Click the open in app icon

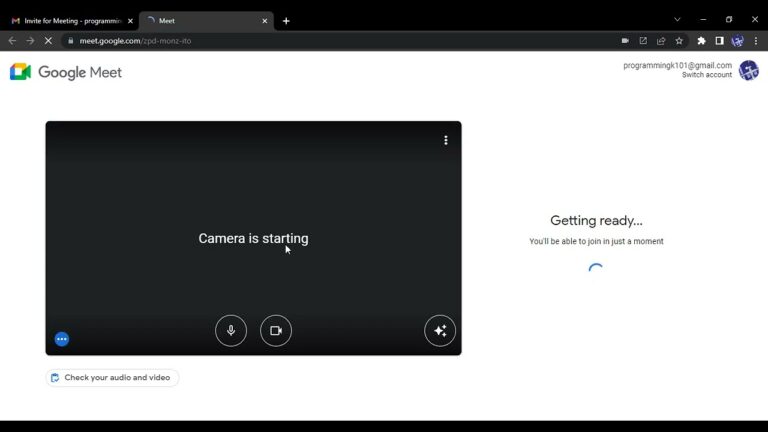643,41
